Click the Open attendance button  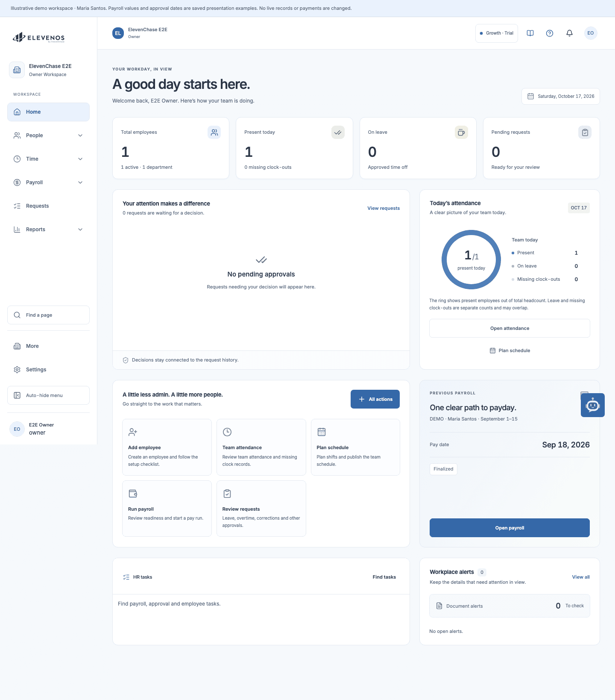510,328
